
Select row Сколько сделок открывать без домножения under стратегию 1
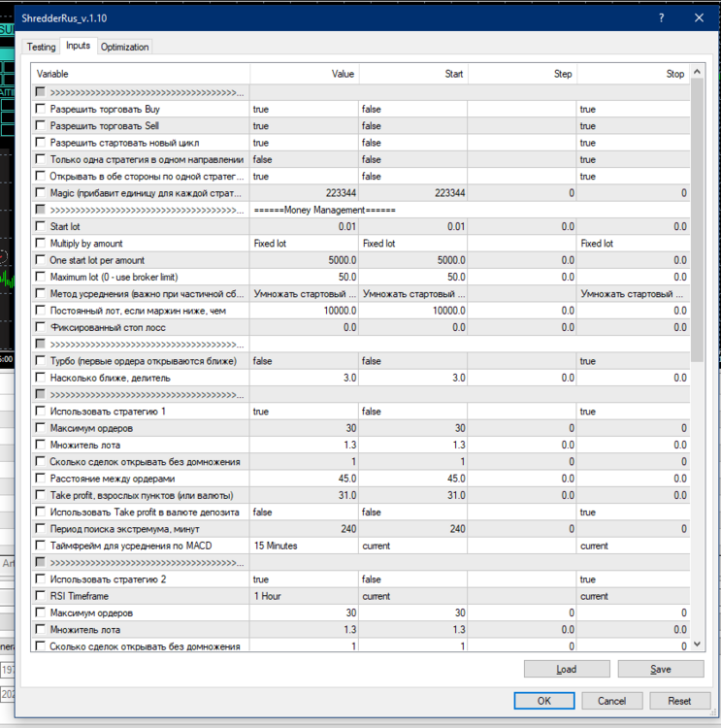point(361,462)
